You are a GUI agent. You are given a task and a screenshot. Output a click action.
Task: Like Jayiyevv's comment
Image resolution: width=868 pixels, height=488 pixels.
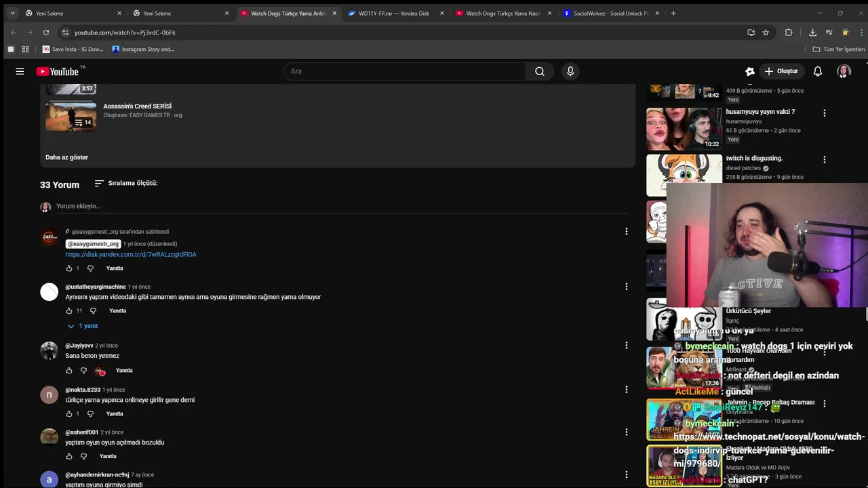[69, 371]
